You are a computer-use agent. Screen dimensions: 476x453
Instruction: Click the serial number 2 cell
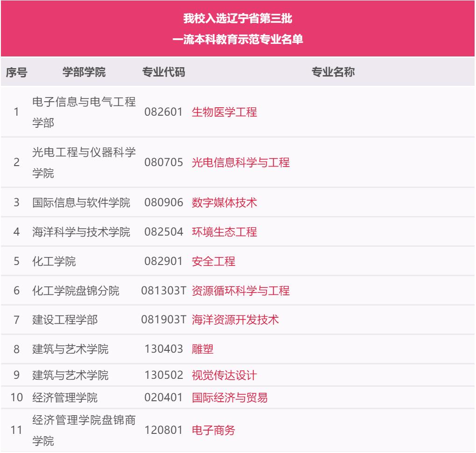click(16, 162)
